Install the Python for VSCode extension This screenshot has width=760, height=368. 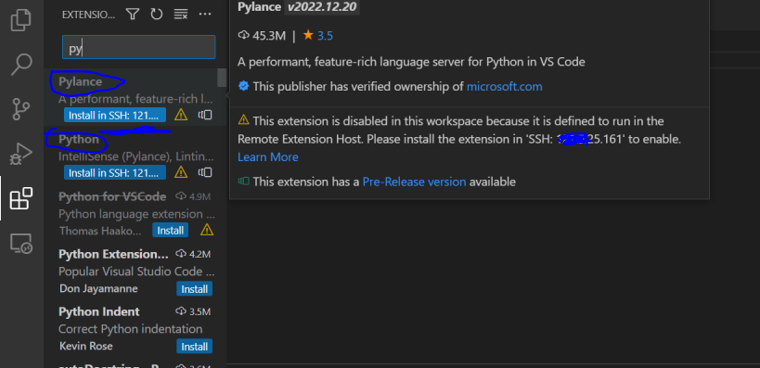pyautogui.click(x=170, y=230)
